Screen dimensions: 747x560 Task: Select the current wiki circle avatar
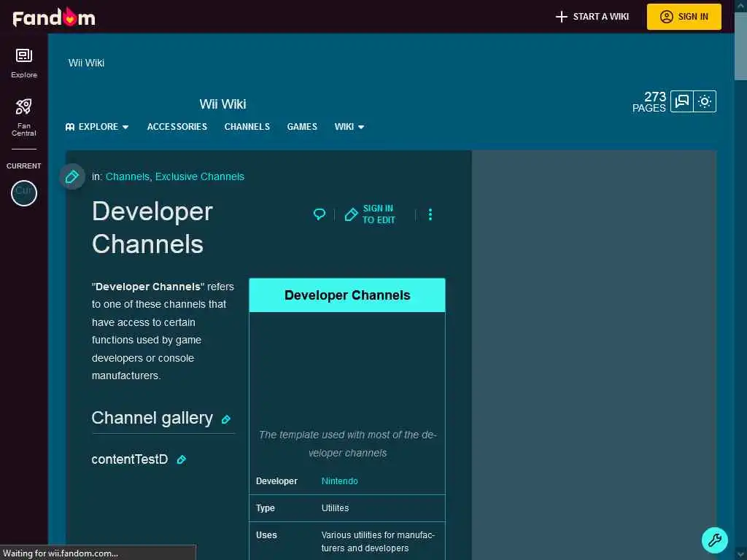pyautogui.click(x=24, y=192)
